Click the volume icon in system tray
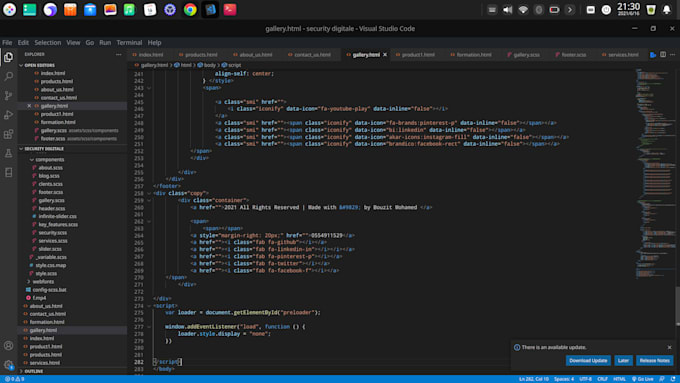The image size is (680, 383). point(507,10)
